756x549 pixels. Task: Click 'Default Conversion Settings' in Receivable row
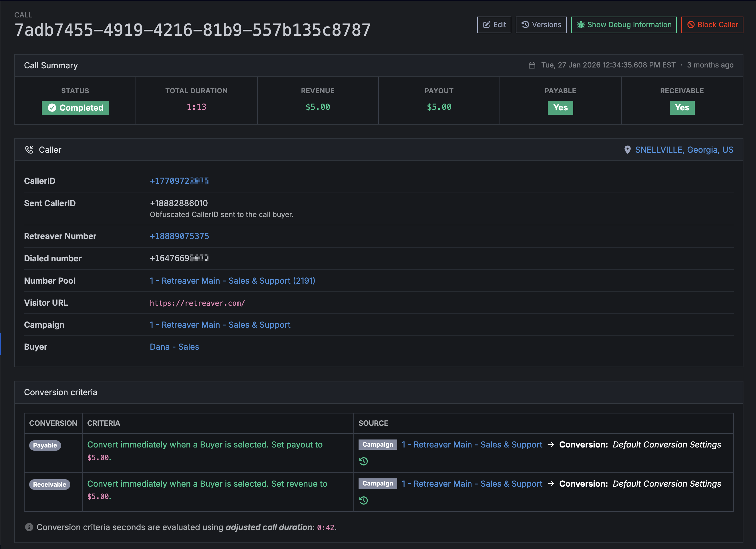point(667,484)
